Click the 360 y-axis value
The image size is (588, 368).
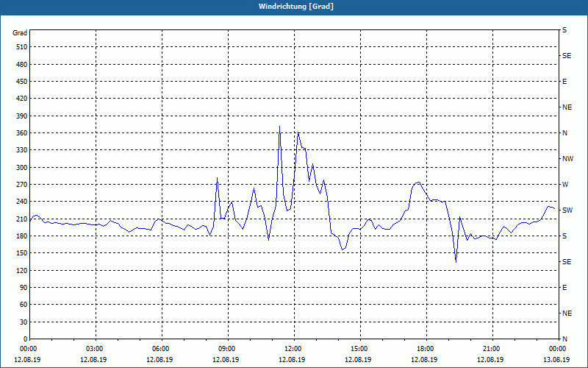[22, 133]
